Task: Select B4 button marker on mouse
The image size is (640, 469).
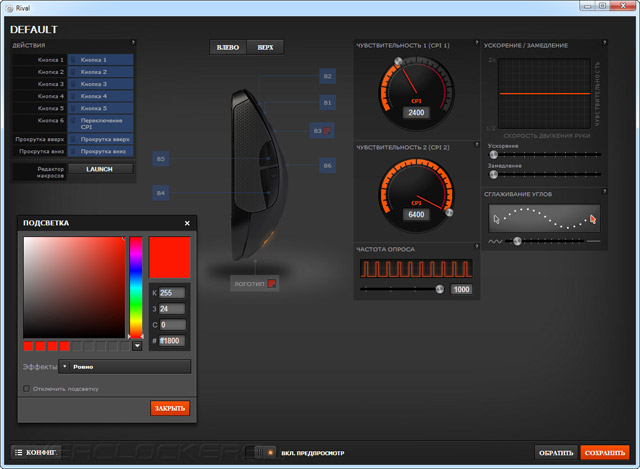Action: (160, 193)
